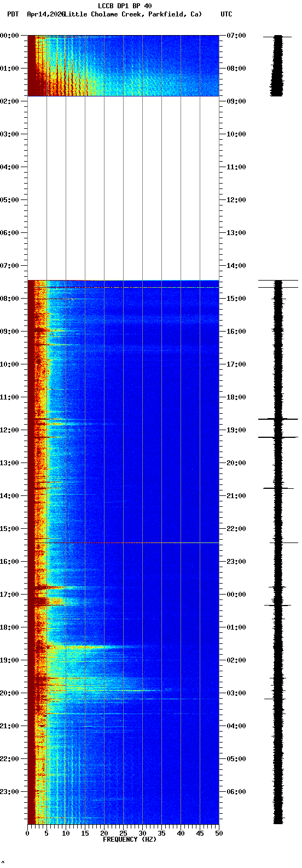Click the "04:00" label on UTC axis
This screenshot has height=868, width=302.
236,726
